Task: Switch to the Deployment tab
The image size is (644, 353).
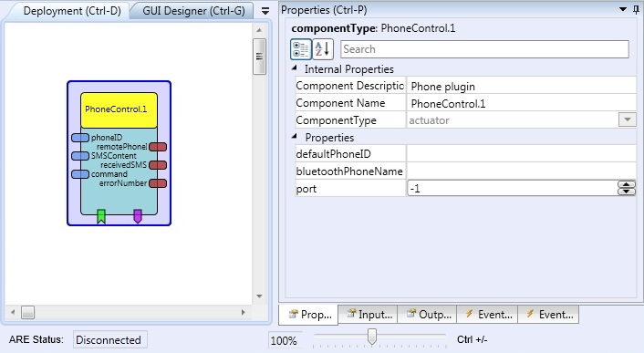Action: click(x=72, y=11)
